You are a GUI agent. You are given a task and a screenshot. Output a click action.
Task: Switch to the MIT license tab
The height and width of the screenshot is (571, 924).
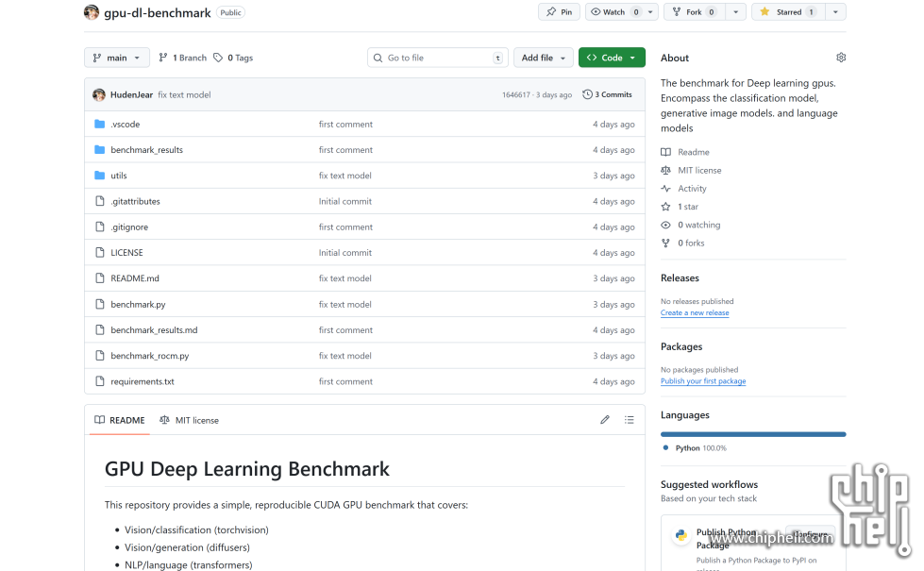pos(190,420)
